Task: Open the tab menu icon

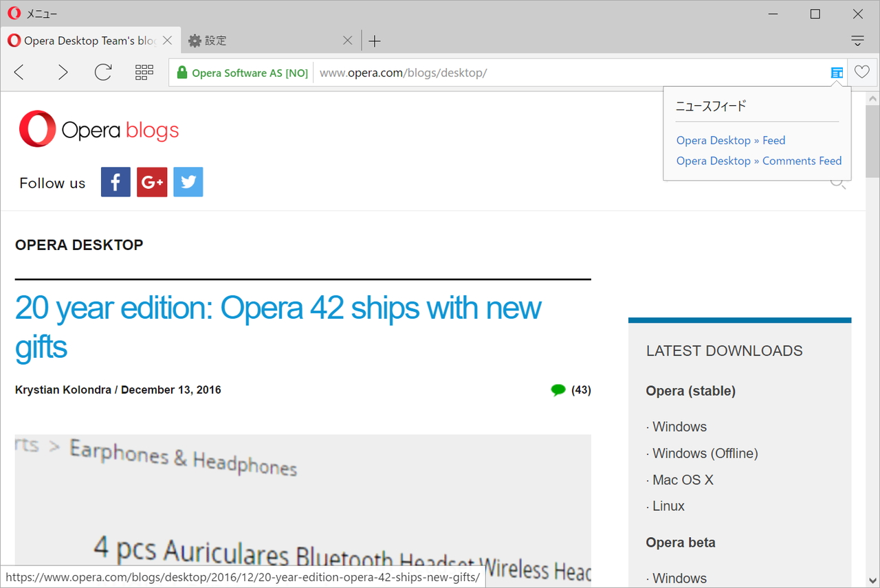Action: coord(857,41)
